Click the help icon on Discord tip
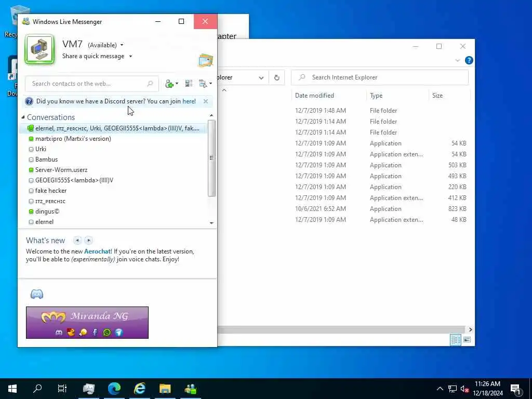 [x=29, y=101]
